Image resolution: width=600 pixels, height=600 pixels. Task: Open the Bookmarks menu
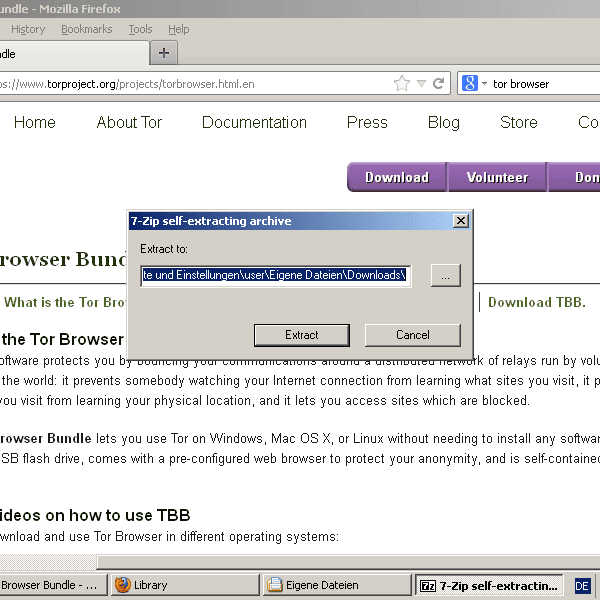click(x=86, y=29)
